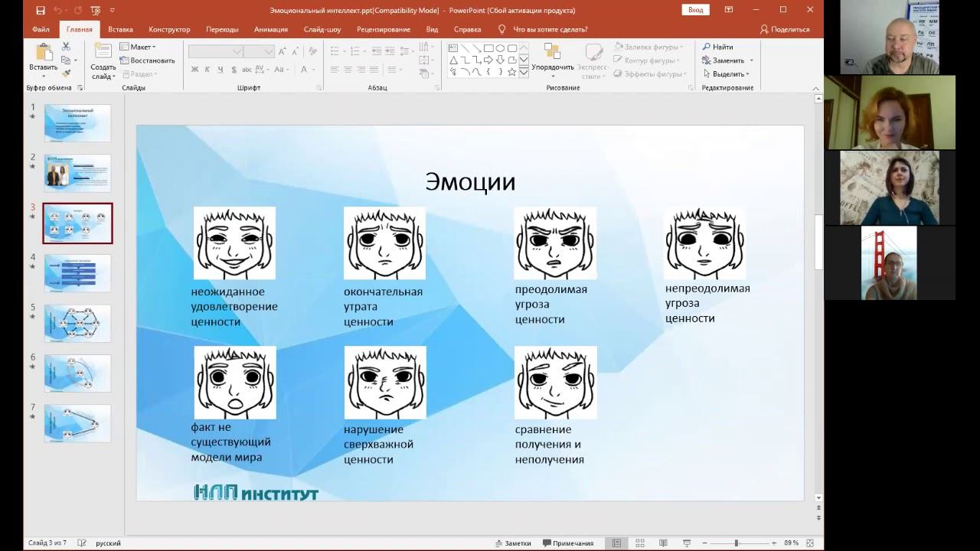Viewport: 980px width, 551px height.
Task: Click the Вставить paste clipboard icon
Action: pos(44,52)
